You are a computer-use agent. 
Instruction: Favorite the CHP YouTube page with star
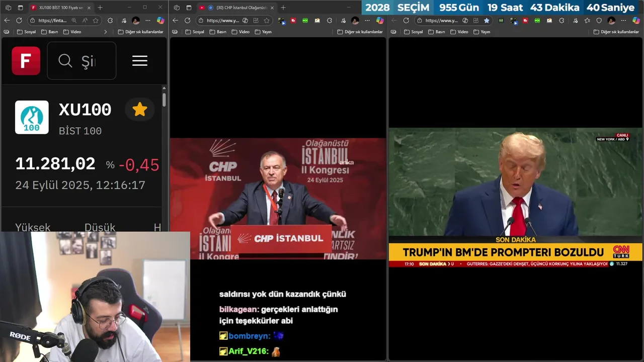pyautogui.click(x=267, y=21)
